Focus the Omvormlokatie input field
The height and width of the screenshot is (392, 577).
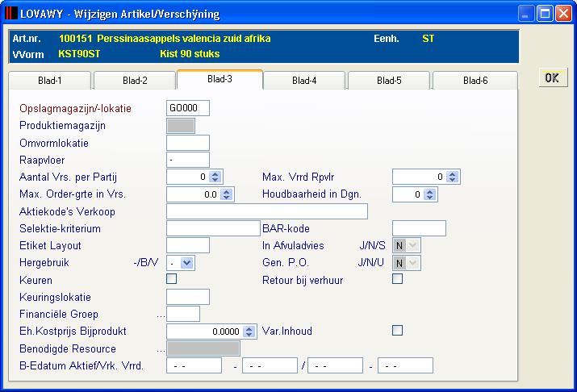click(188, 143)
